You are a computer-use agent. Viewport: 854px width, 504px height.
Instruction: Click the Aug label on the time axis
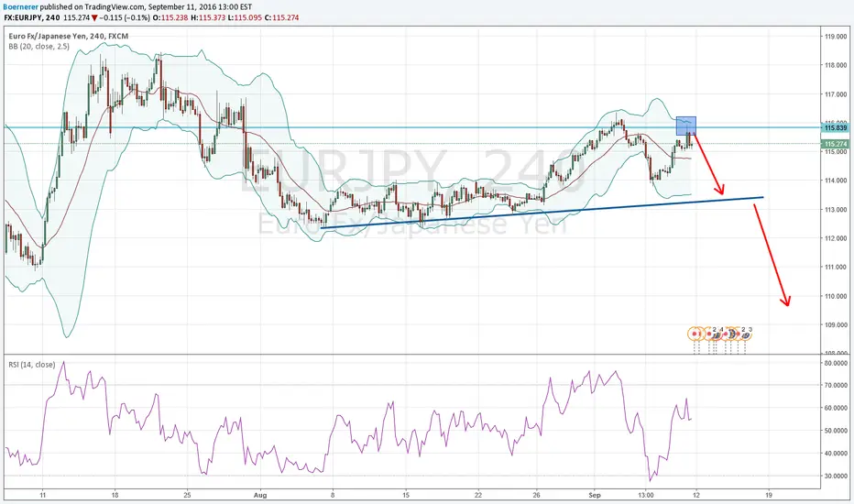point(261,495)
